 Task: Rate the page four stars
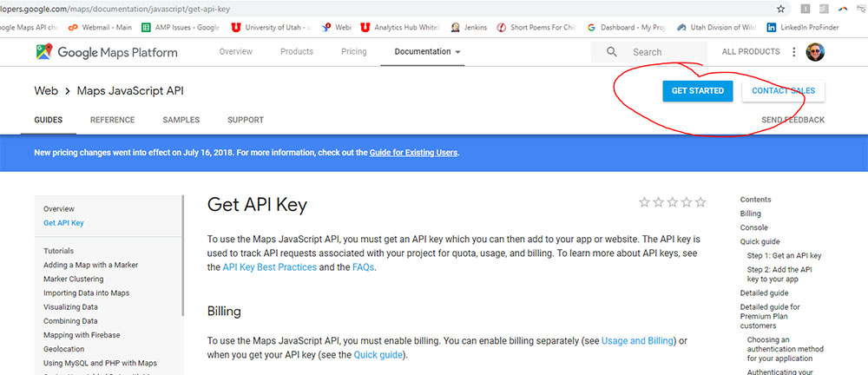687,202
